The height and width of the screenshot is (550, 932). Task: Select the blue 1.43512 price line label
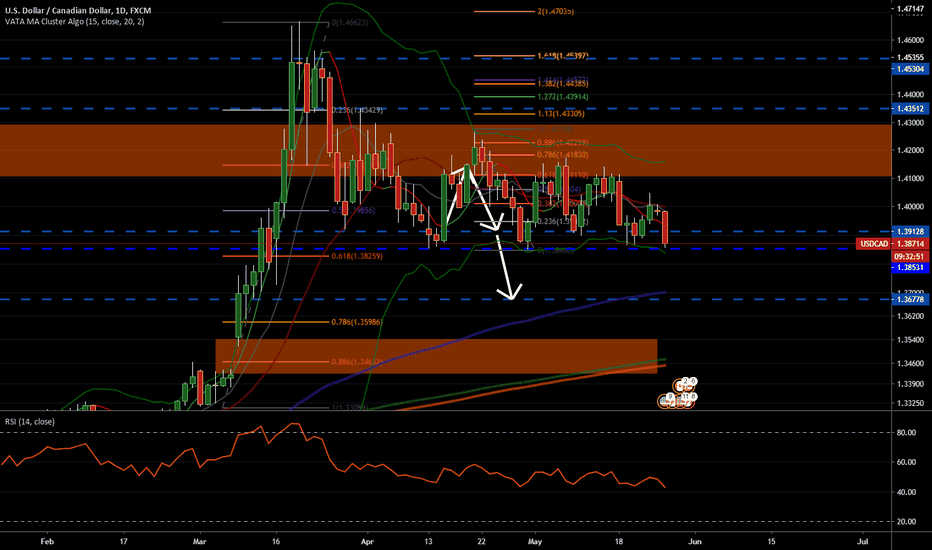[909, 109]
